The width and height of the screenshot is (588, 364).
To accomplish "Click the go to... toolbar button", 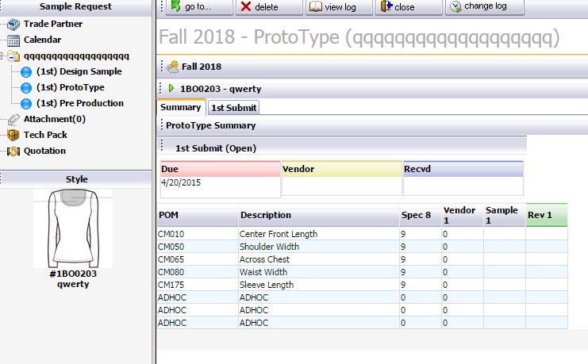I will (x=199, y=7).
